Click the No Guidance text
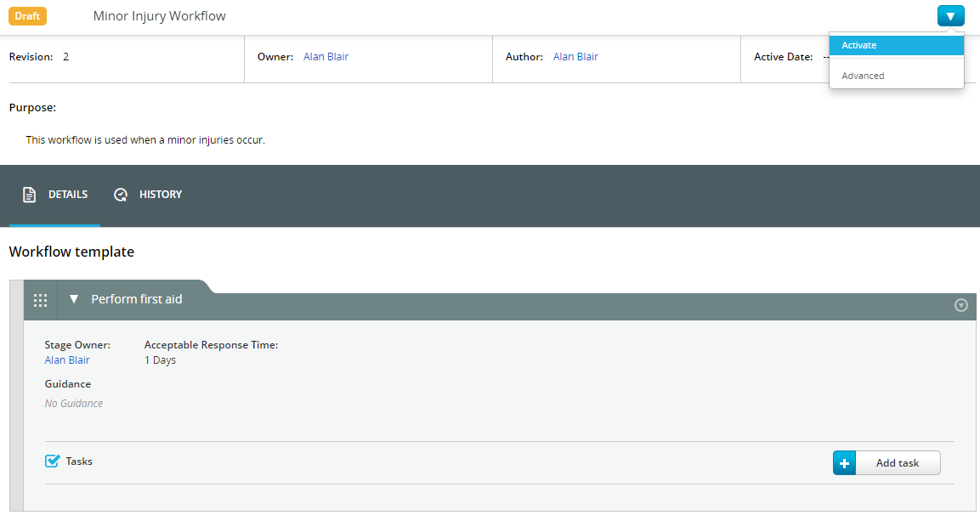The image size is (980, 521). click(74, 404)
